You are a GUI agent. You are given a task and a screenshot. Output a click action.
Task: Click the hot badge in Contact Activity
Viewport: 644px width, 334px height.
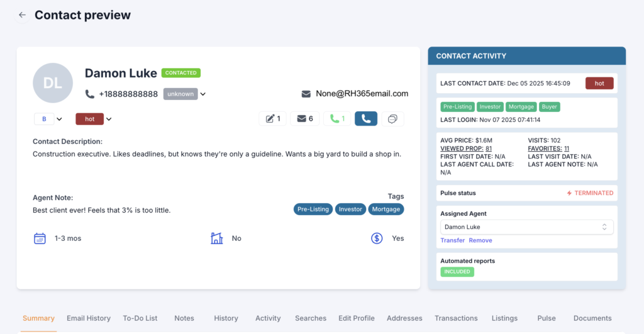(599, 84)
